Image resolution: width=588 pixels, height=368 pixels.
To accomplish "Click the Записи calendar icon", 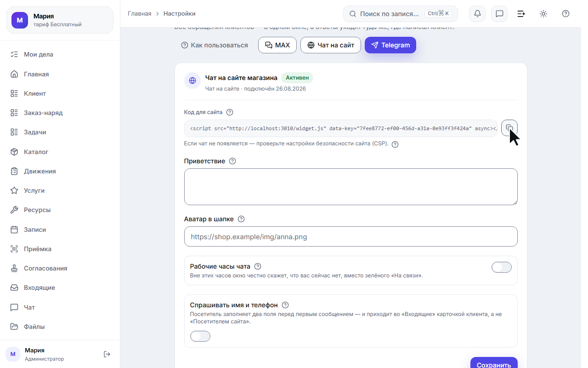I will point(14,230).
